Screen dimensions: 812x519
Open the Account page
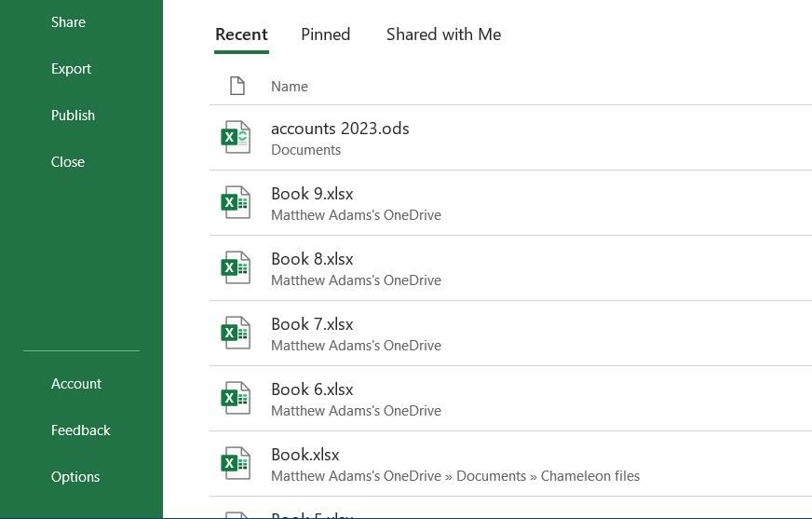tap(76, 384)
